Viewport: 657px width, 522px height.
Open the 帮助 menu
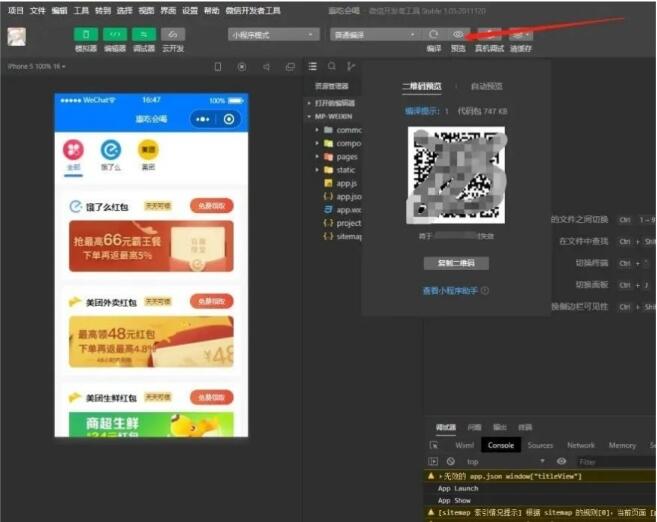[x=212, y=10]
